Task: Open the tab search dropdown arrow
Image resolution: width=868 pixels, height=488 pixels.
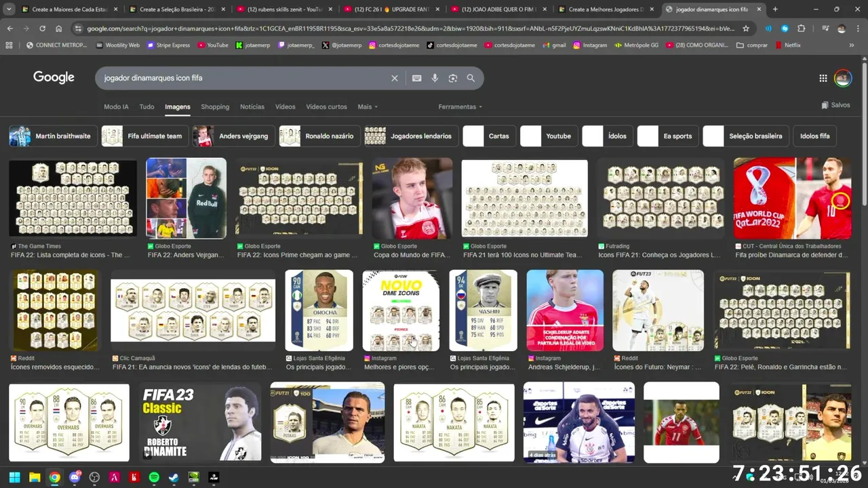Action: point(9,9)
